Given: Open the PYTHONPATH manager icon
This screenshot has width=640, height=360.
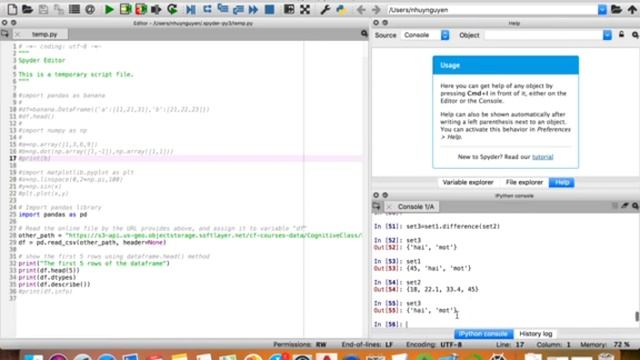Looking at the screenshot, I should click(x=341, y=9).
